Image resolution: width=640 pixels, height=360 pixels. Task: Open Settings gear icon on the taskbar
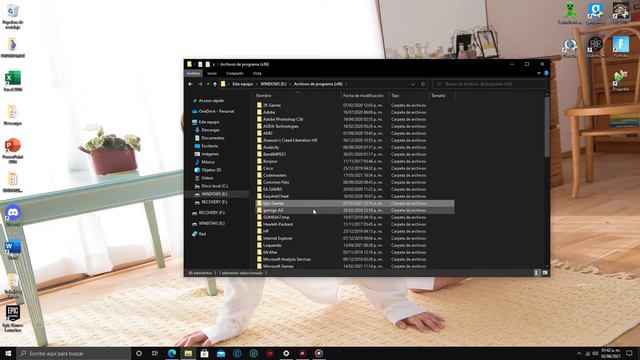[286, 353]
